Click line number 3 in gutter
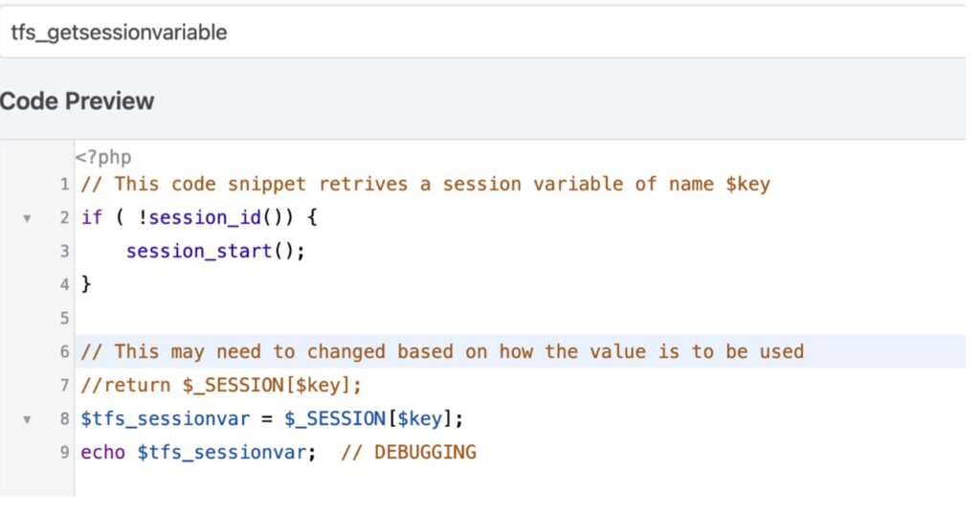Image resolution: width=980 pixels, height=513 pixels. pos(64,251)
